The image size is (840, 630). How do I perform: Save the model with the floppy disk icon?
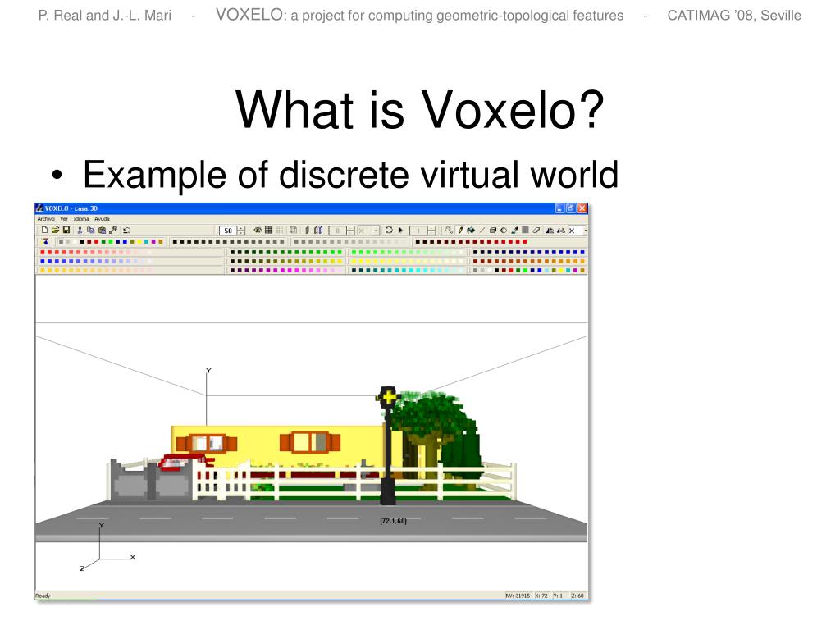pyautogui.click(x=66, y=230)
